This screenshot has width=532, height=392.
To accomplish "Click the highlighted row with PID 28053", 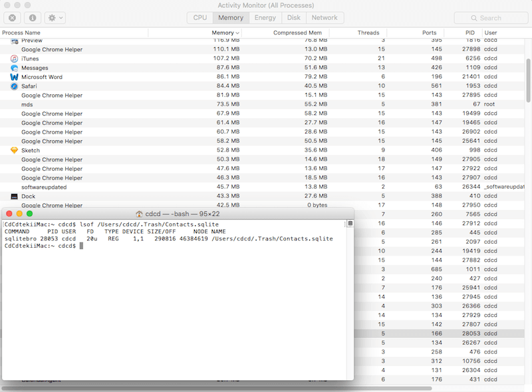I will pos(440,334).
